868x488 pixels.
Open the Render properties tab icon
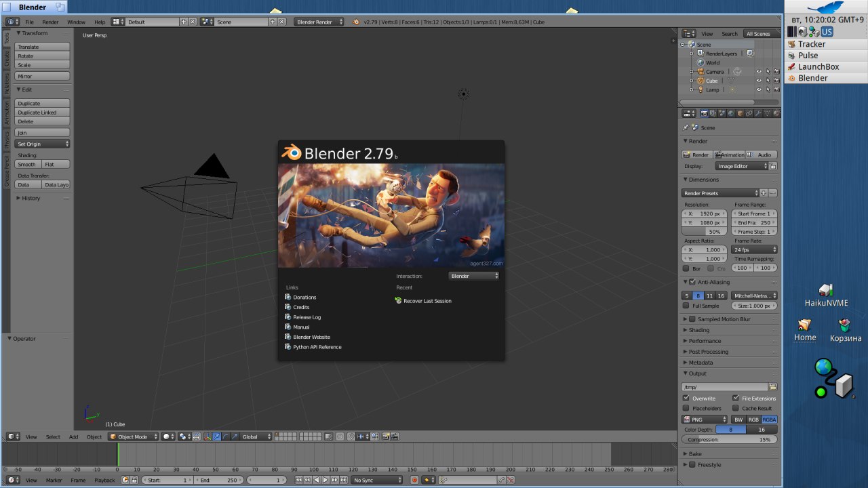click(x=704, y=113)
